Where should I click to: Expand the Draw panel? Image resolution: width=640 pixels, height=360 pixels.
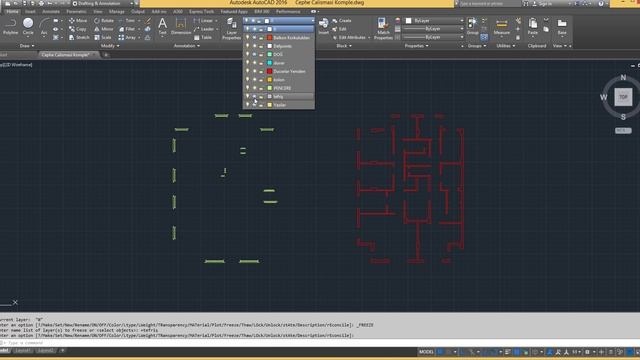tap(27, 46)
